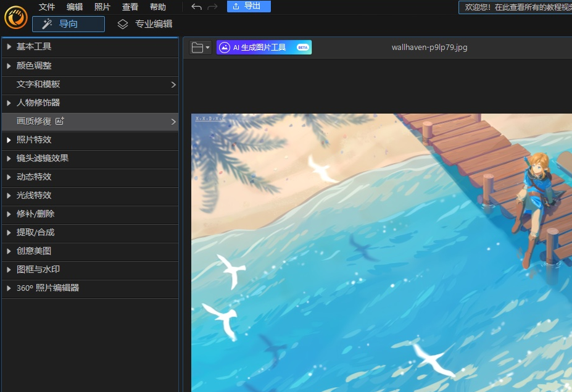Expand the 提取/合成 section

pos(90,233)
